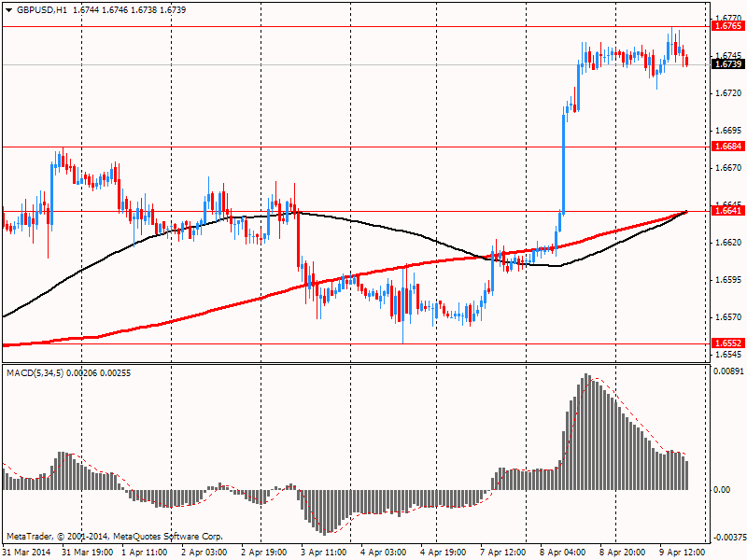Click the 31 Mar 19:00 time label
The height and width of the screenshot is (560, 747).
click(x=88, y=553)
